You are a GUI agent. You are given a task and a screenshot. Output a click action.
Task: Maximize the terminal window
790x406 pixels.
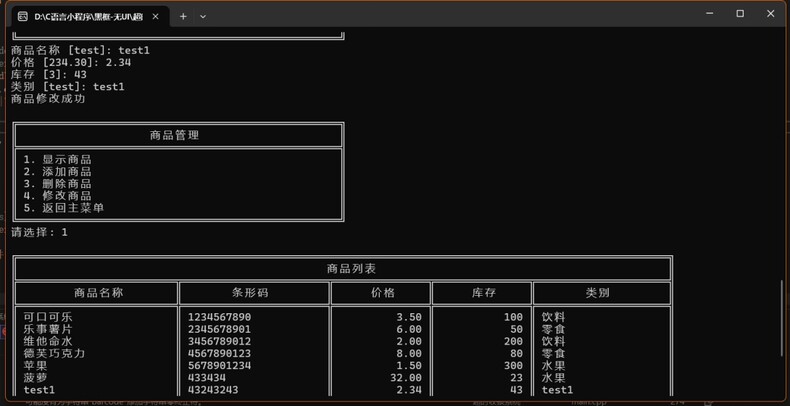[740, 14]
